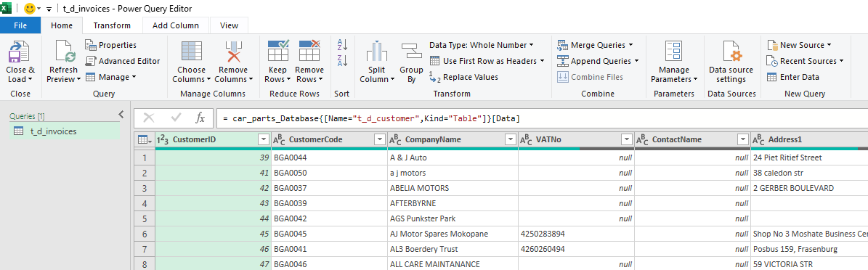Expand Use First Row as Headers dropdown
Screen dimensions: 868x270
tap(543, 61)
